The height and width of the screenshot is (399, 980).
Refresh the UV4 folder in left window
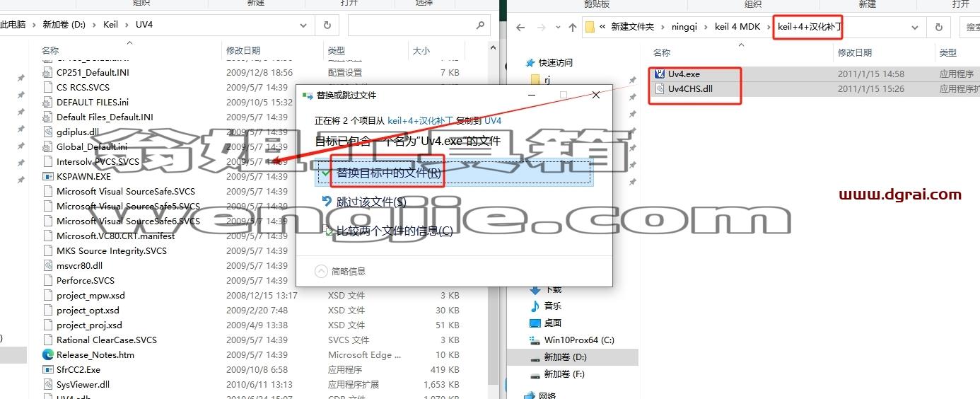[x=327, y=25]
